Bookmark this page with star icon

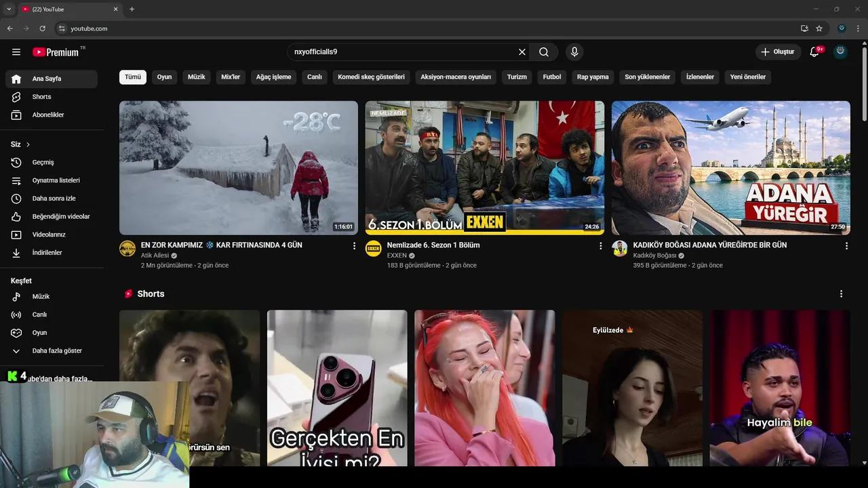click(x=819, y=28)
